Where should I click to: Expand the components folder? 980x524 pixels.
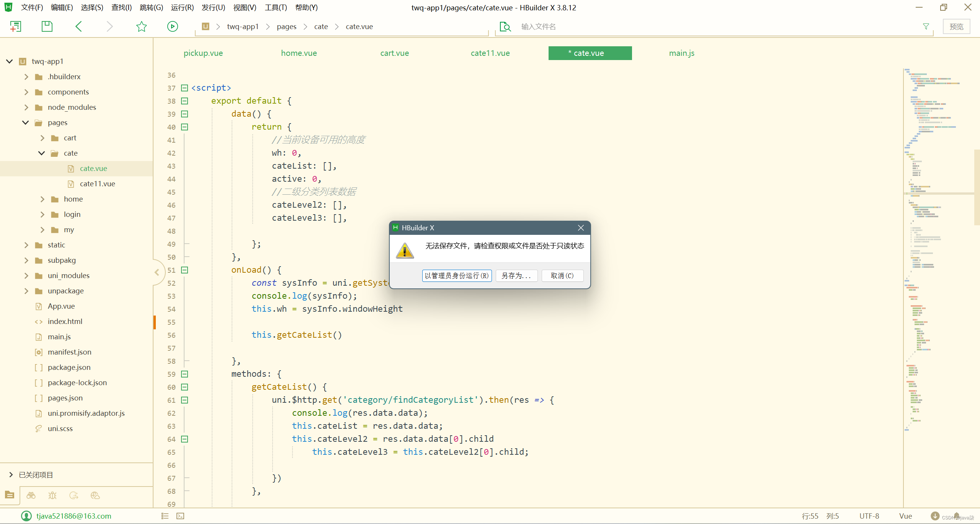(x=26, y=92)
